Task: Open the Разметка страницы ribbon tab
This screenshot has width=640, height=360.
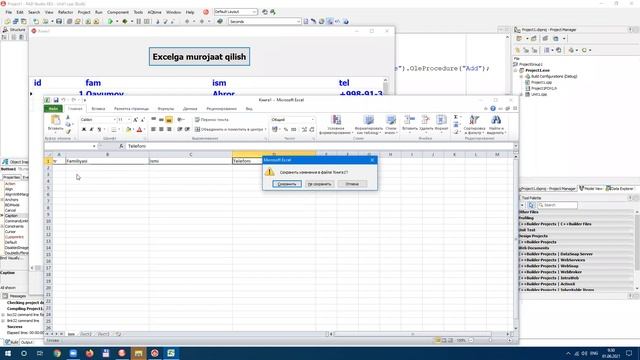Action: pyautogui.click(x=131, y=109)
